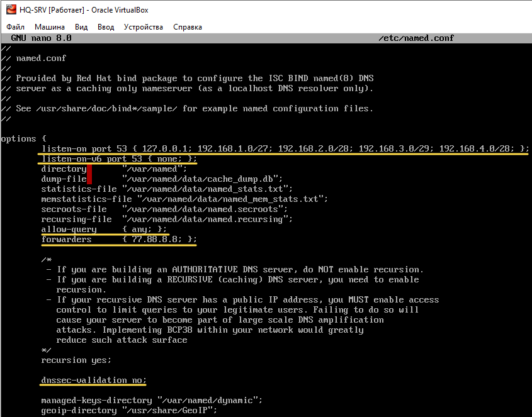This screenshot has height=417, width=532.
Task: Open the Справка menu
Action: pyautogui.click(x=188, y=27)
